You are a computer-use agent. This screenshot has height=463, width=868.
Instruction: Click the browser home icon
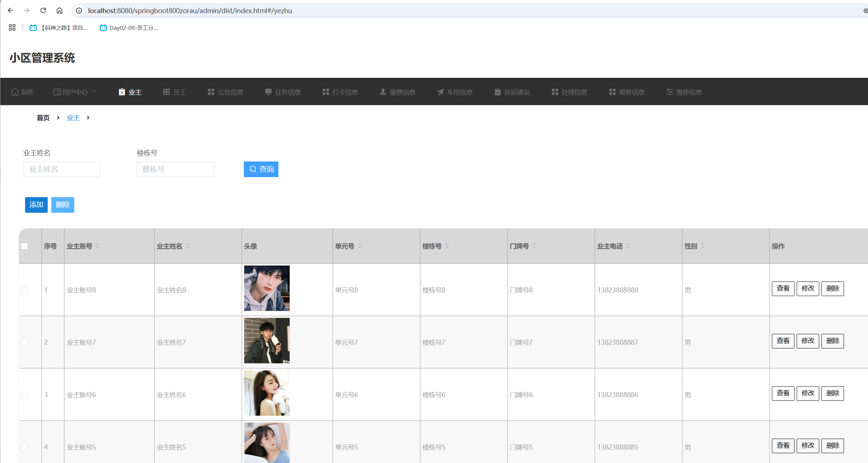point(59,11)
